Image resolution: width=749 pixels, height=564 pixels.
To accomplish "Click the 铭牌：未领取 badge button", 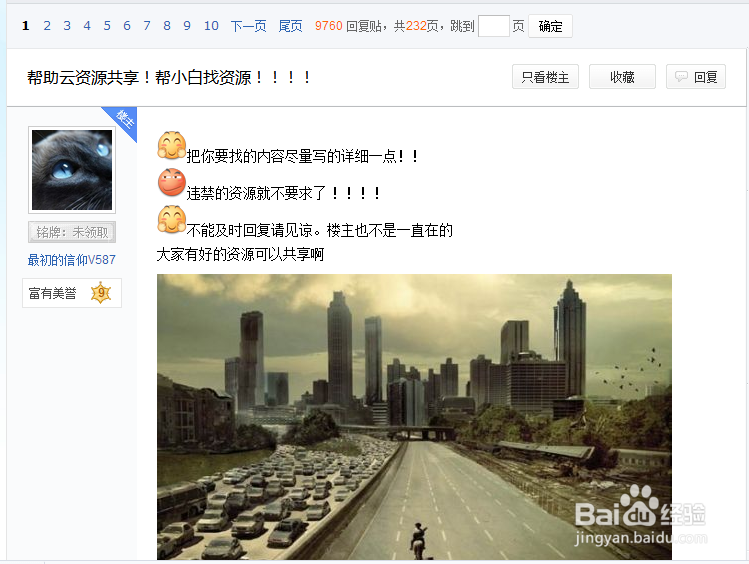I will pos(72,232).
